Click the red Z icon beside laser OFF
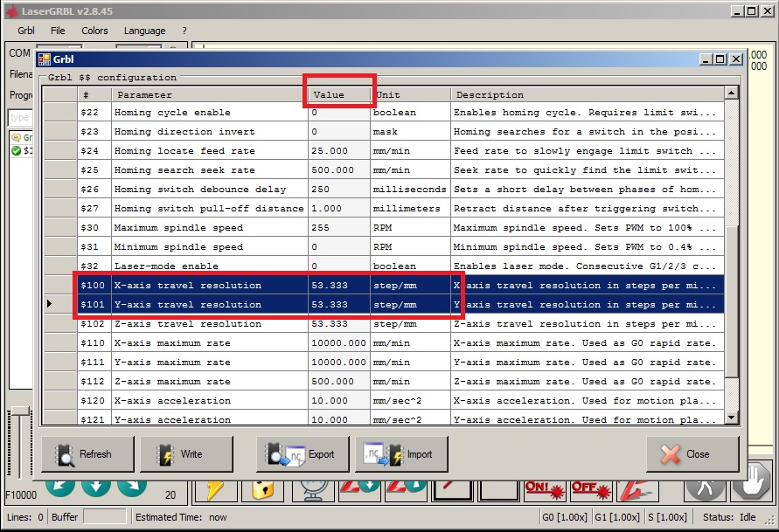 tap(638, 490)
